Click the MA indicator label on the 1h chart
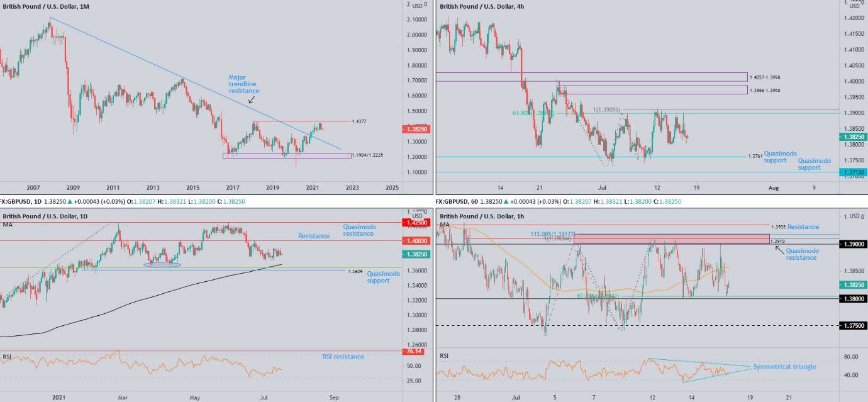This screenshot has height=402, width=868. (x=444, y=225)
